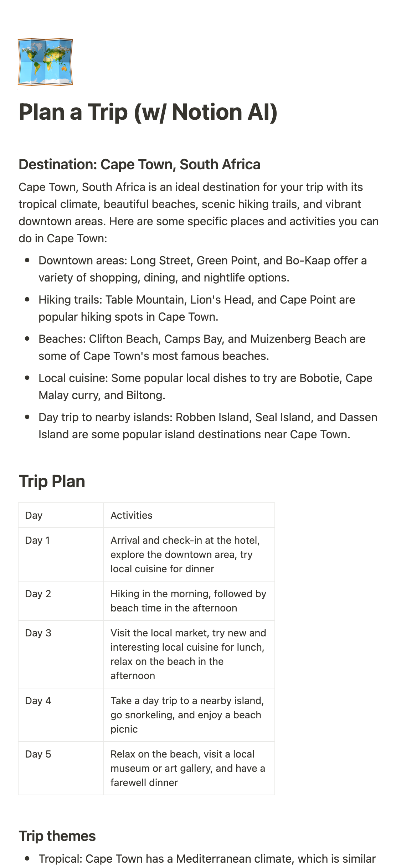401x868 pixels.
Task: Click the Beaches bullet item
Action: tap(202, 347)
